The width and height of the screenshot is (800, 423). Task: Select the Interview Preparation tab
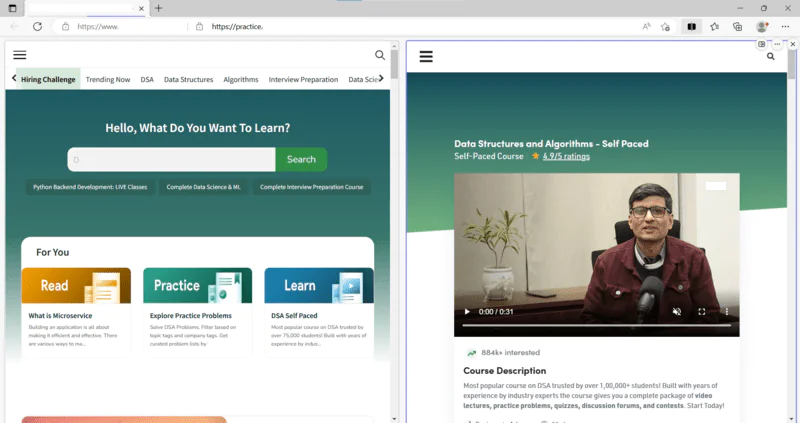click(303, 80)
